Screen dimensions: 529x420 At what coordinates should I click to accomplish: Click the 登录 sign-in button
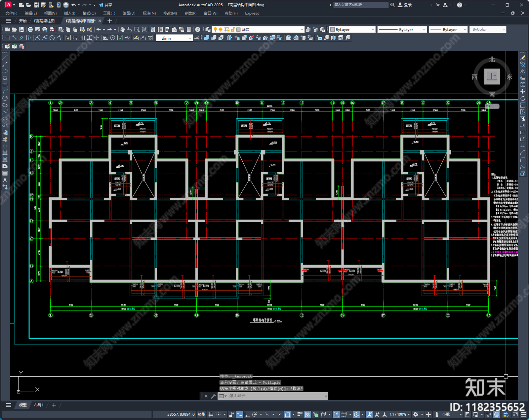pos(405,5)
